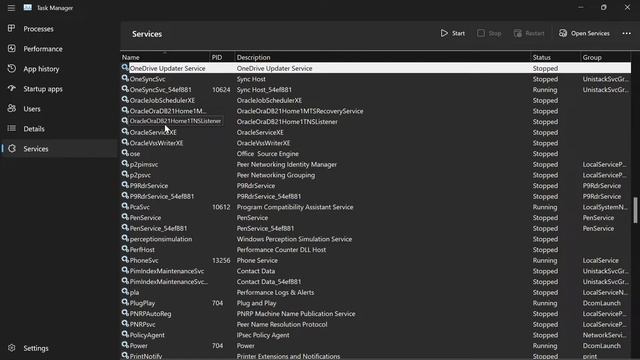
Task: Click the Program Compatibility Assistant Service description
Action: point(295,207)
